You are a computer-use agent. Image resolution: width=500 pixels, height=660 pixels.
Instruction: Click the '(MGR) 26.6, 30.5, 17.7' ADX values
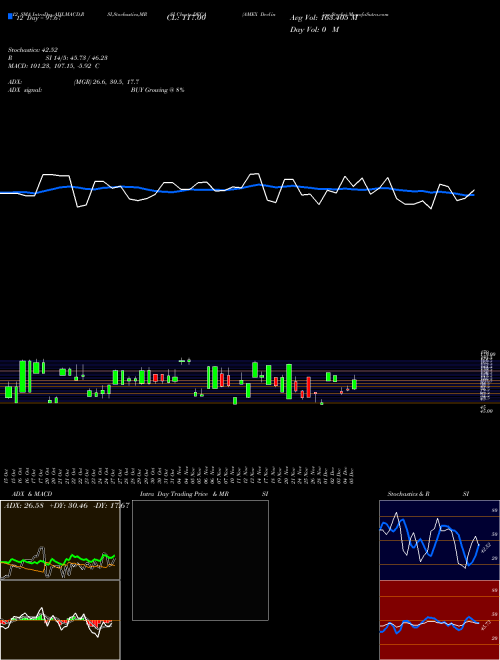click(106, 82)
